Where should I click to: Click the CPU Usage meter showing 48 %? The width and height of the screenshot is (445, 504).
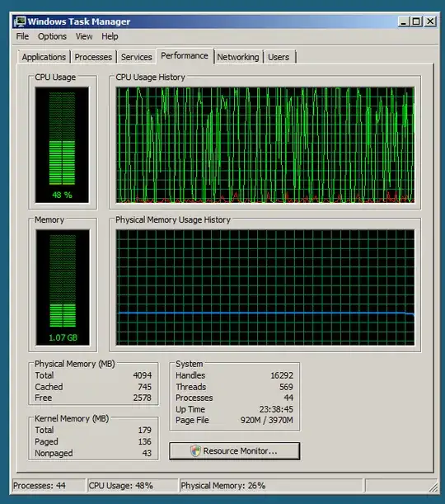(62, 145)
